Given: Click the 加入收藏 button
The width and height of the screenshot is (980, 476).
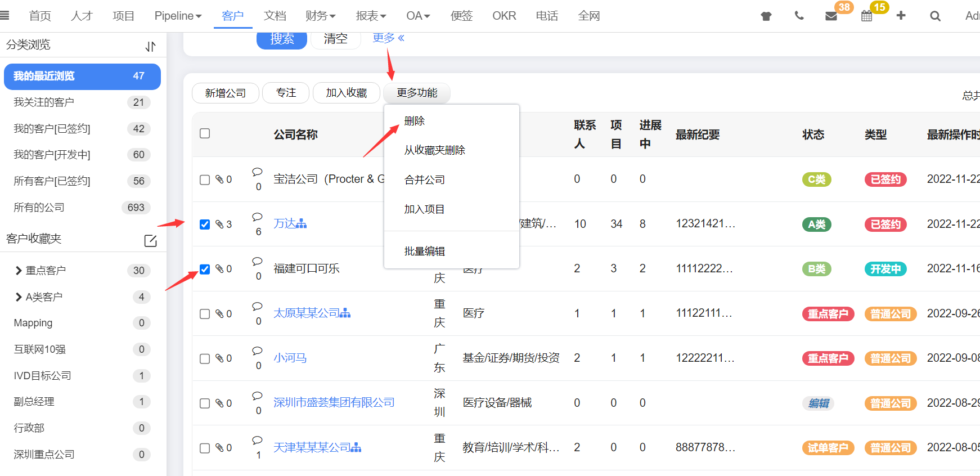Looking at the screenshot, I should [x=347, y=93].
